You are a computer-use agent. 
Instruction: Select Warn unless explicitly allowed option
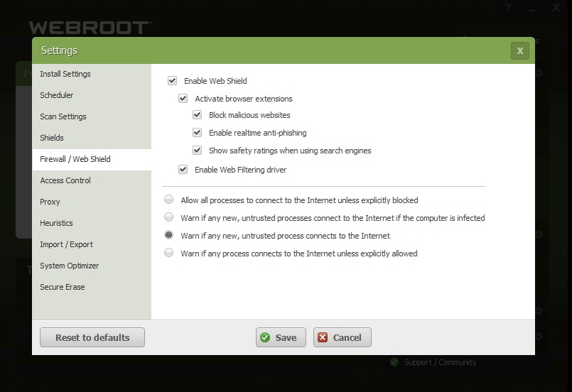pyautogui.click(x=168, y=252)
